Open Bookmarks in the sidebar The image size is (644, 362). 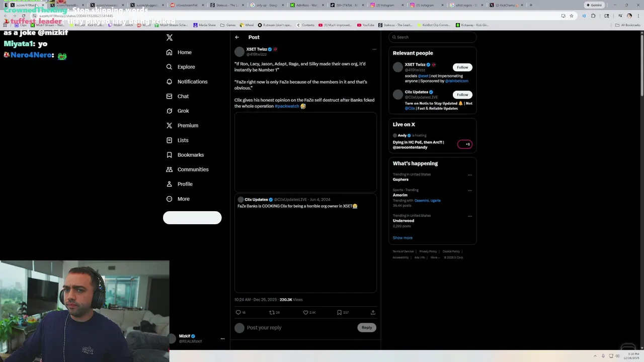[185, 155]
